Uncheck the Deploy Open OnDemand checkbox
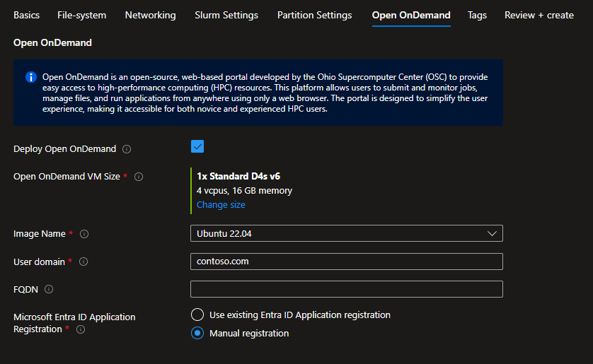The height and width of the screenshot is (364, 593). tap(197, 146)
